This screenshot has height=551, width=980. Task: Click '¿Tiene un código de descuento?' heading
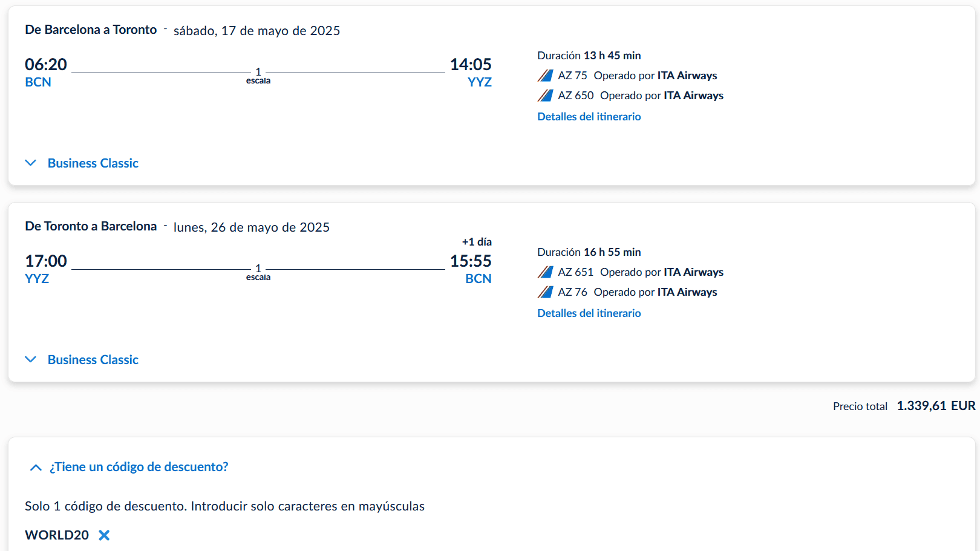(139, 467)
